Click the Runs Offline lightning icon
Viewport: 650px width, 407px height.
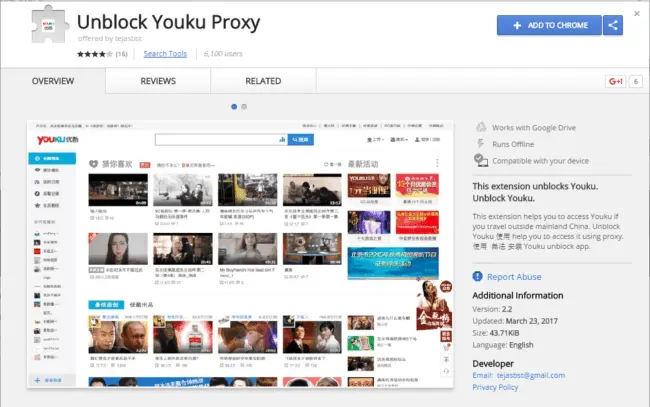481,143
